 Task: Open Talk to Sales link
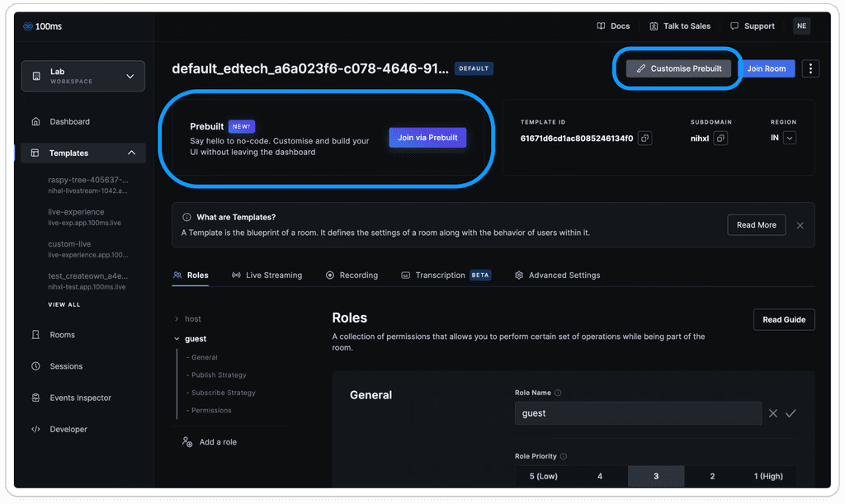(x=680, y=26)
